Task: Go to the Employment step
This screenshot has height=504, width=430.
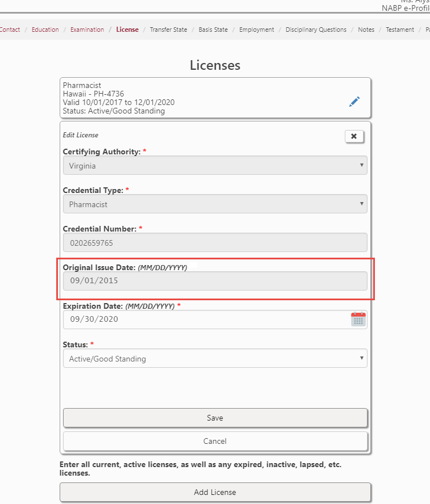Action: click(x=257, y=30)
